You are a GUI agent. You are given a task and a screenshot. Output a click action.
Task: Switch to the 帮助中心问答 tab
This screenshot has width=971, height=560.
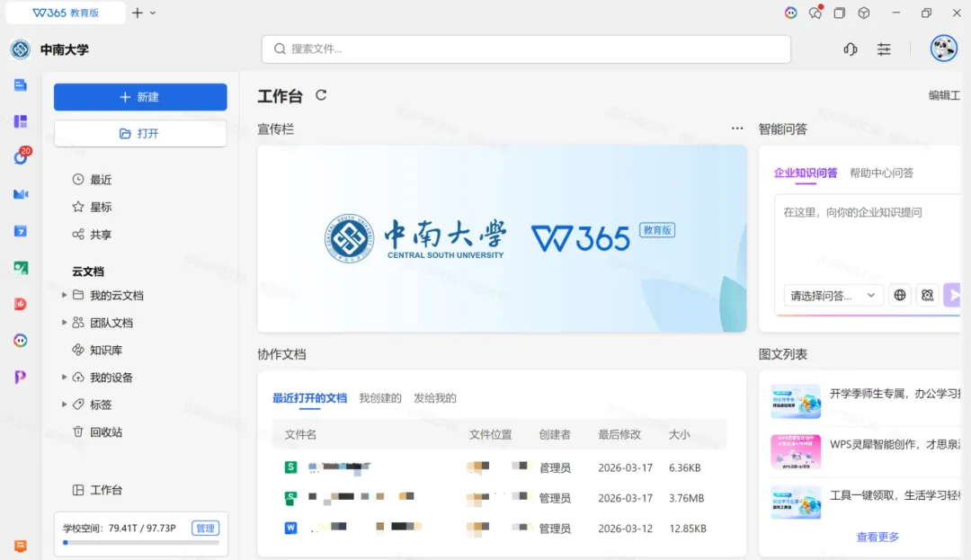881,173
